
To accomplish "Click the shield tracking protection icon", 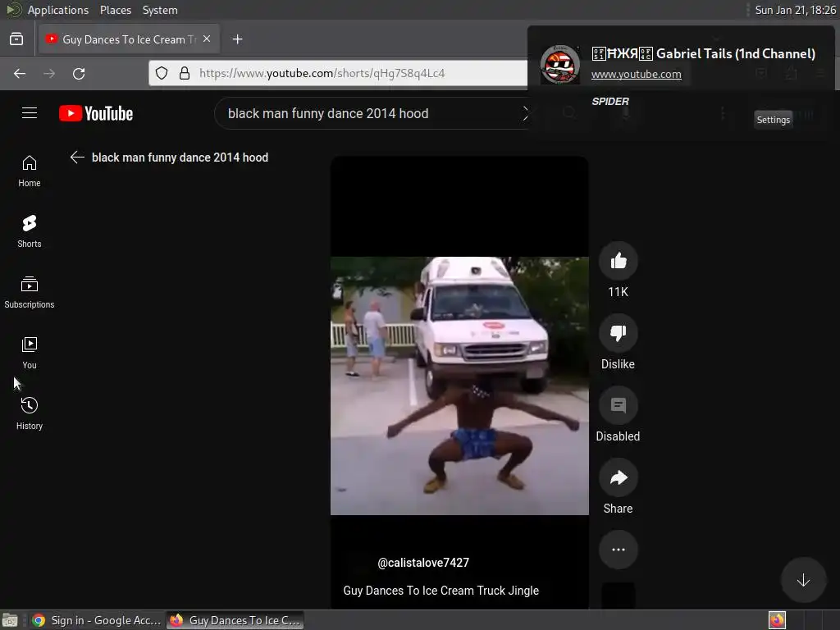I will (162, 73).
